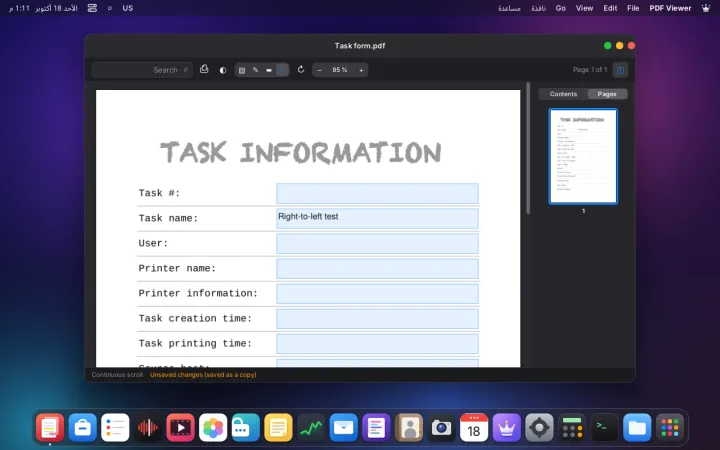Rotate the page with the circular arrow
The width and height of the screenshot is (720, 450).
[x=301, y=69]
